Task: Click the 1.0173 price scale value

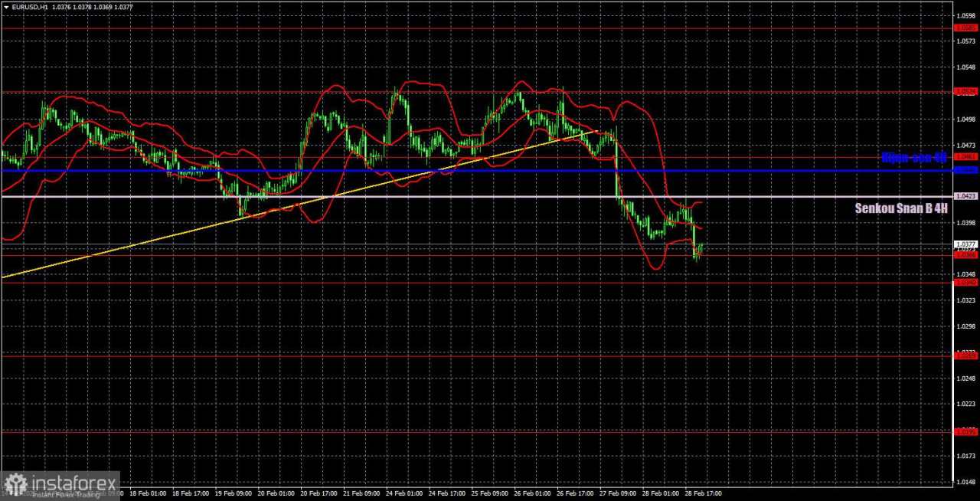Action: pyautogui.click(x=965, y=456)
